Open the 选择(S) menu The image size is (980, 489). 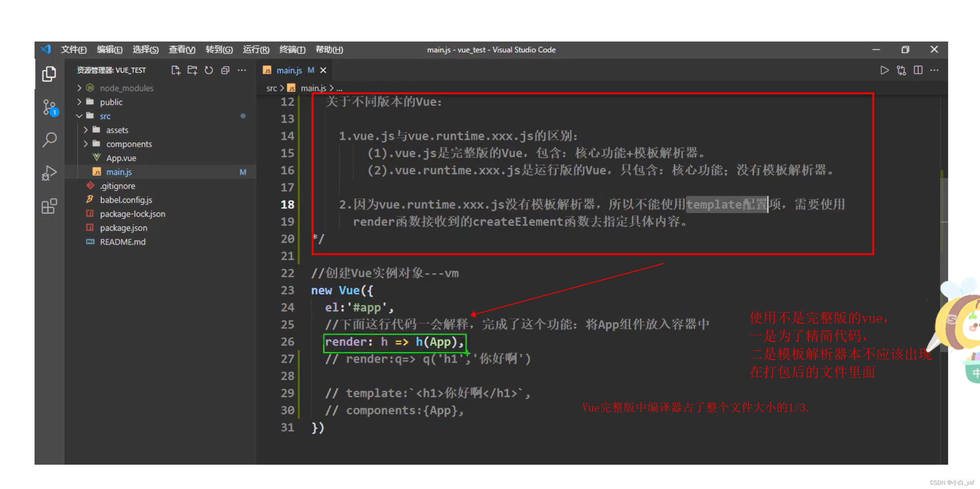(145, 50)
